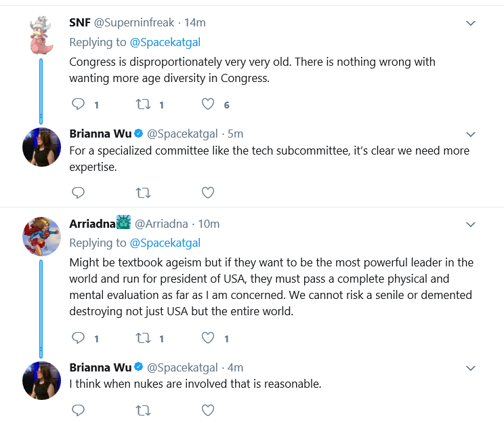The height and width of the screenshot is (423, 504).
Task: Retweet Brianna Wu's expertise tweet
Action: coord(143,193)
